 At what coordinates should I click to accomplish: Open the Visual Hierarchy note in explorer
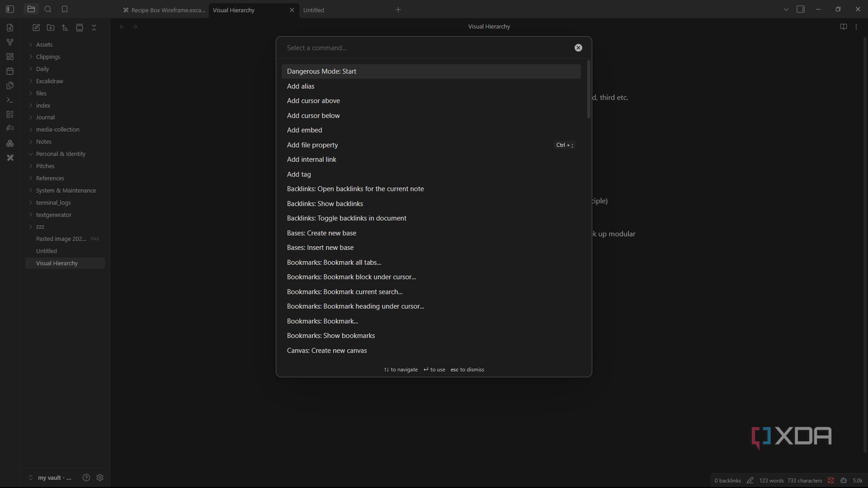pos(65,263)
